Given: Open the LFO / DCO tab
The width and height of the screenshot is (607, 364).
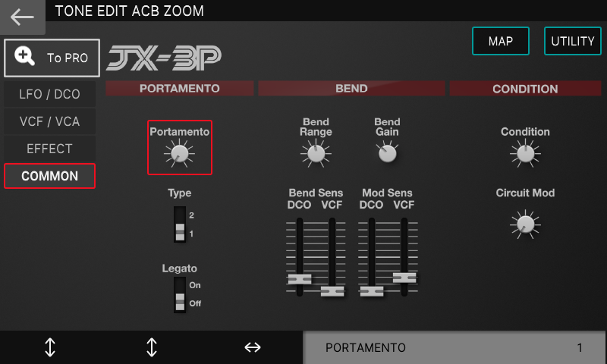Looking at the screenshot, I should pos(49,94).
